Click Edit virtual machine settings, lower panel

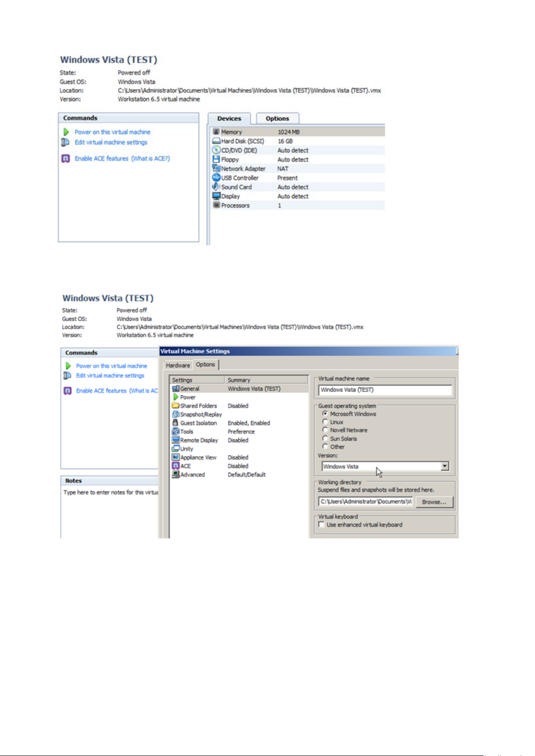coord(110,376)
